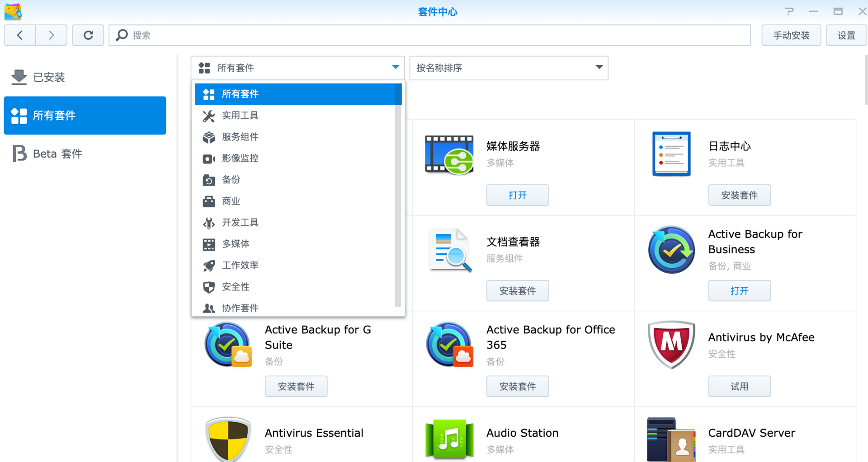Open the Antivirus by McAfee shield icon
Screen dimensions: 868x462
coord(671,345)
